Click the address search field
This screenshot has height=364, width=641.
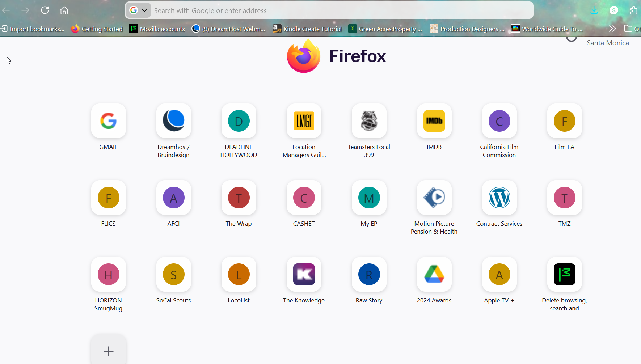click(340, 10)
